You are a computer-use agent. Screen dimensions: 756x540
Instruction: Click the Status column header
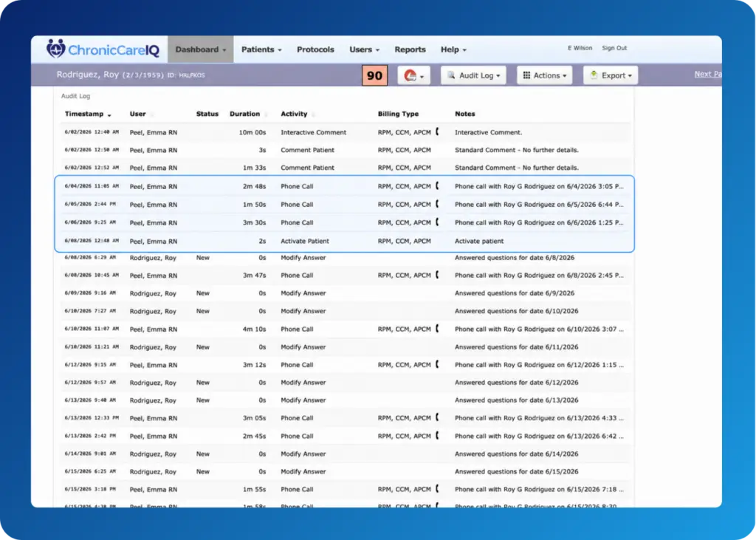point(207,114)
